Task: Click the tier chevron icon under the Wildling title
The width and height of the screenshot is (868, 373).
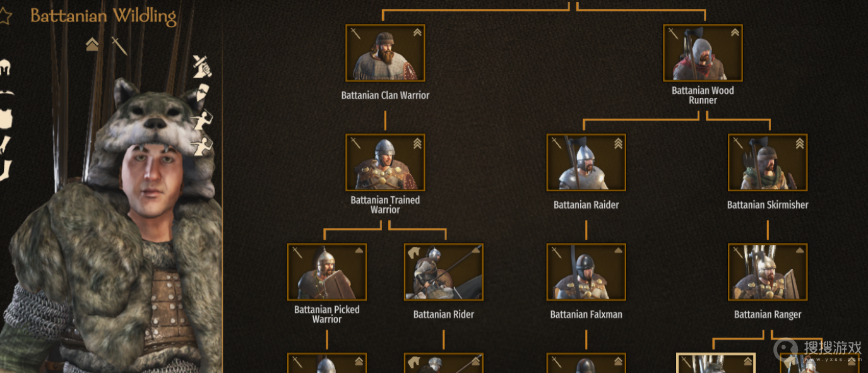Action: (x=92, y=44)
